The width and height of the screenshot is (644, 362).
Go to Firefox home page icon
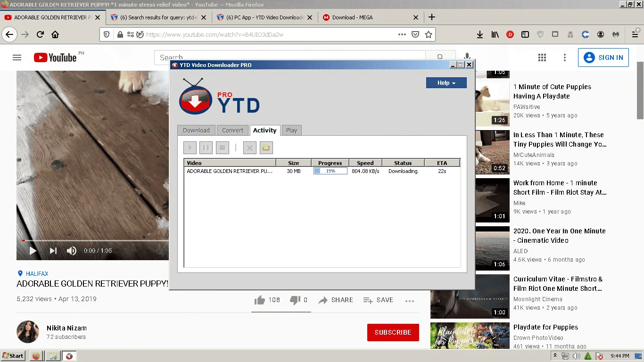click(55, 34)
